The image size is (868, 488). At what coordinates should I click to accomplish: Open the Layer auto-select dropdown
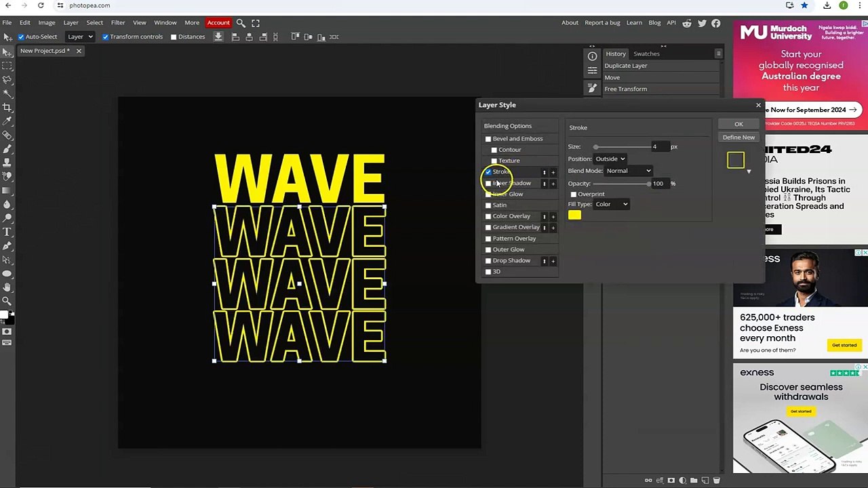(x=80, y=37)
